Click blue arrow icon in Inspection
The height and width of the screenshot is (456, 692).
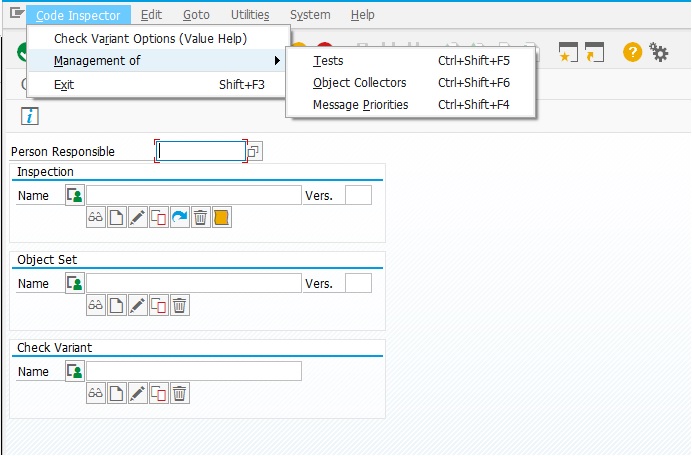coord(180,218)
